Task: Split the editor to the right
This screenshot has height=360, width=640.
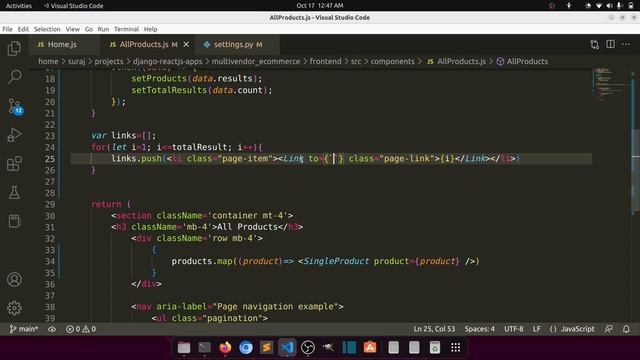Action: [610, 44]
